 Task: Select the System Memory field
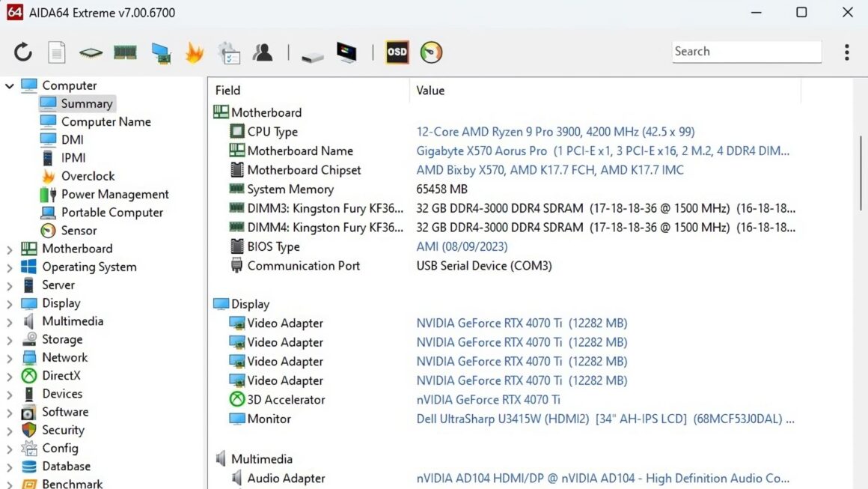point(290,189)
